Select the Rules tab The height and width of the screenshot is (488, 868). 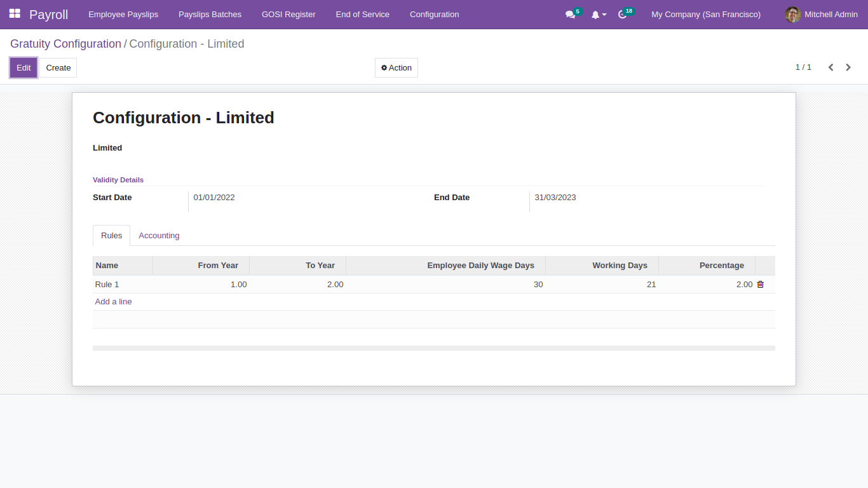(x=111, y=236)
